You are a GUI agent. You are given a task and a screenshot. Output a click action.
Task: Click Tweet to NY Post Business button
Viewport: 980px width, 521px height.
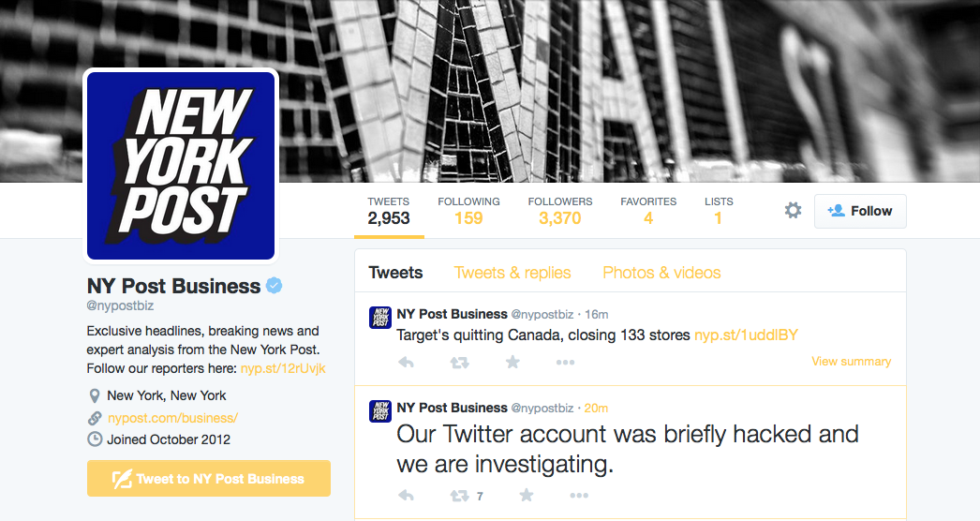(x=209, y=478)
